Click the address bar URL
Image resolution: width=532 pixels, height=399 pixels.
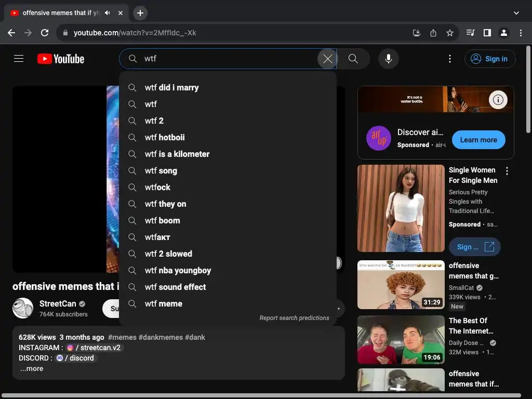pos(135,33)
